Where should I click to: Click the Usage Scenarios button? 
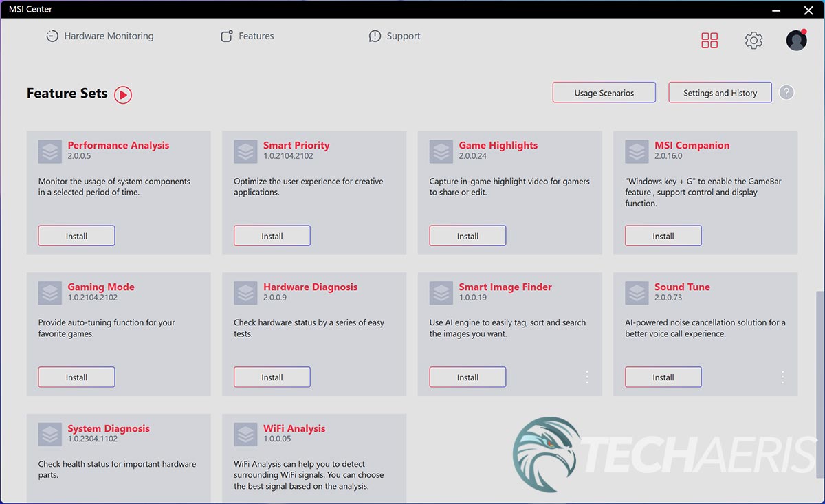click(x=604, y=93)
